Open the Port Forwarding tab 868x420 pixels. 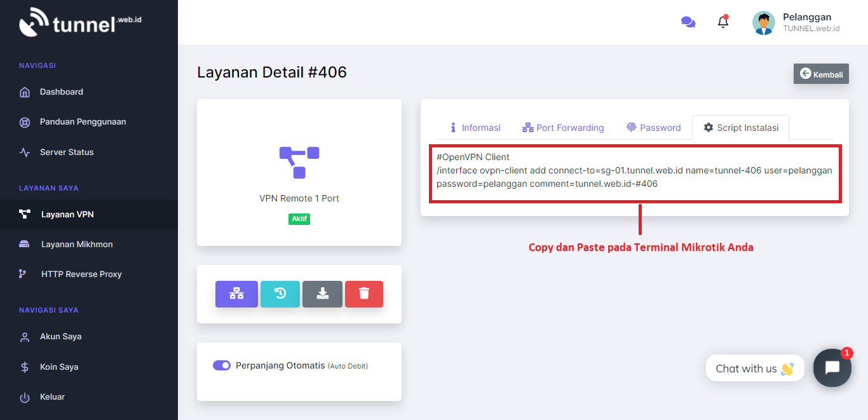(x=563, y=127)
